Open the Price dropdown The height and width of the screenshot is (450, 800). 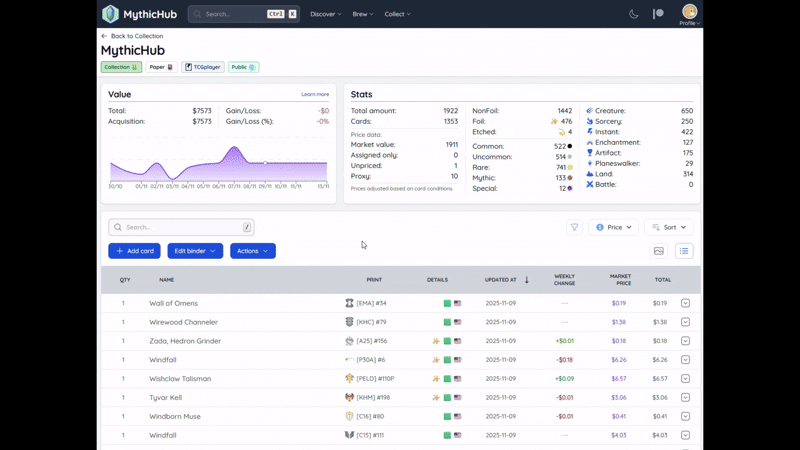[613, 227]
